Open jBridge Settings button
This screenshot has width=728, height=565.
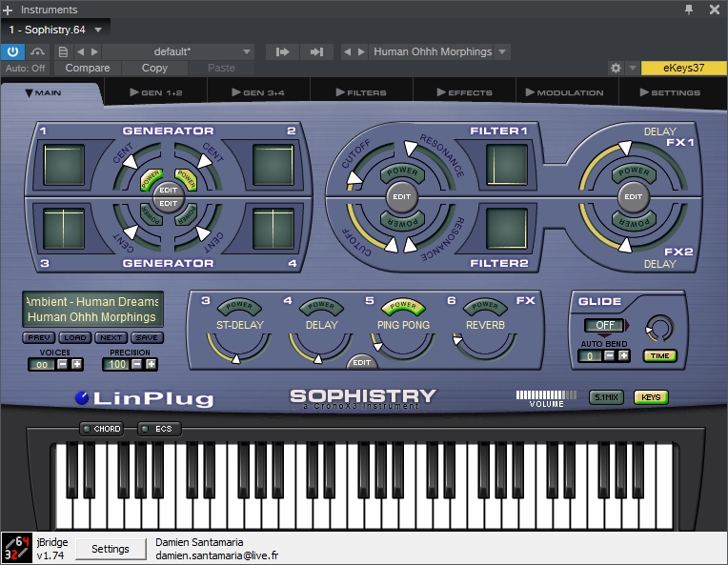(110, 549)
